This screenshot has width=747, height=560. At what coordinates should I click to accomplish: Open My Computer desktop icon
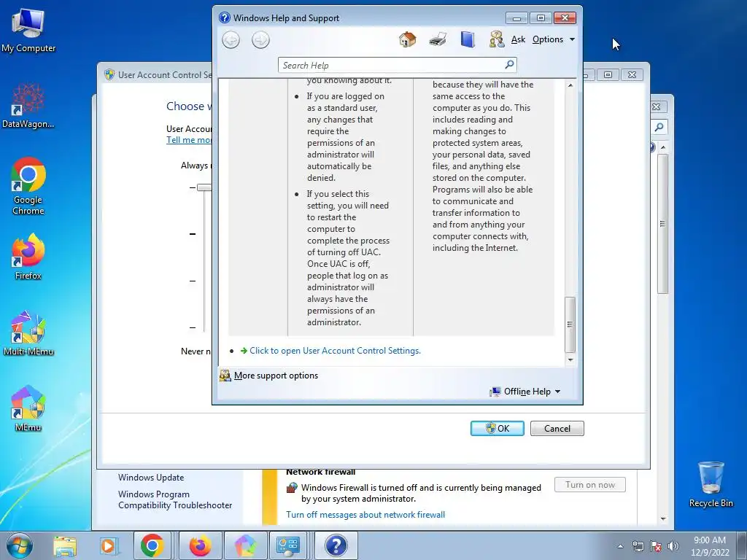click(28, 30)
